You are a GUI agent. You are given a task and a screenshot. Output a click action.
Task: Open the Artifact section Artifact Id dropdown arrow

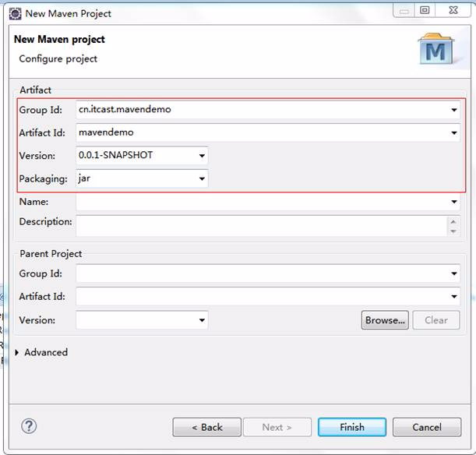tap(454, 133)
